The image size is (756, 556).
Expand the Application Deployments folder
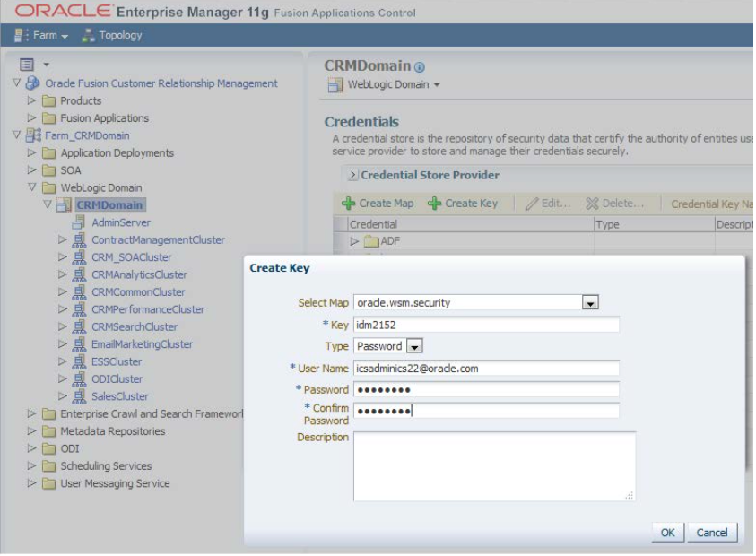tap(31, 152)
